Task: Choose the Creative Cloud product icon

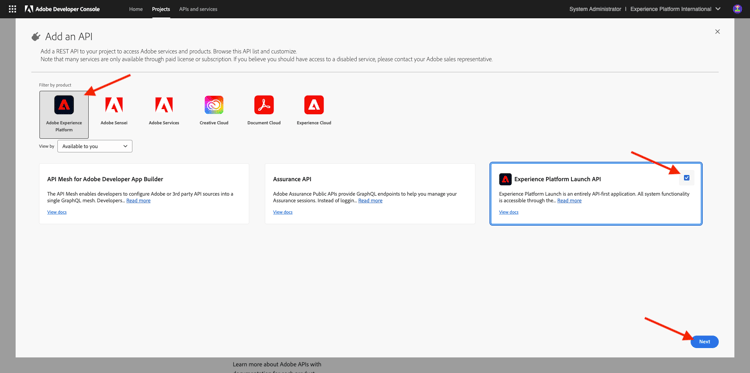Action: [x=214, y=105]
